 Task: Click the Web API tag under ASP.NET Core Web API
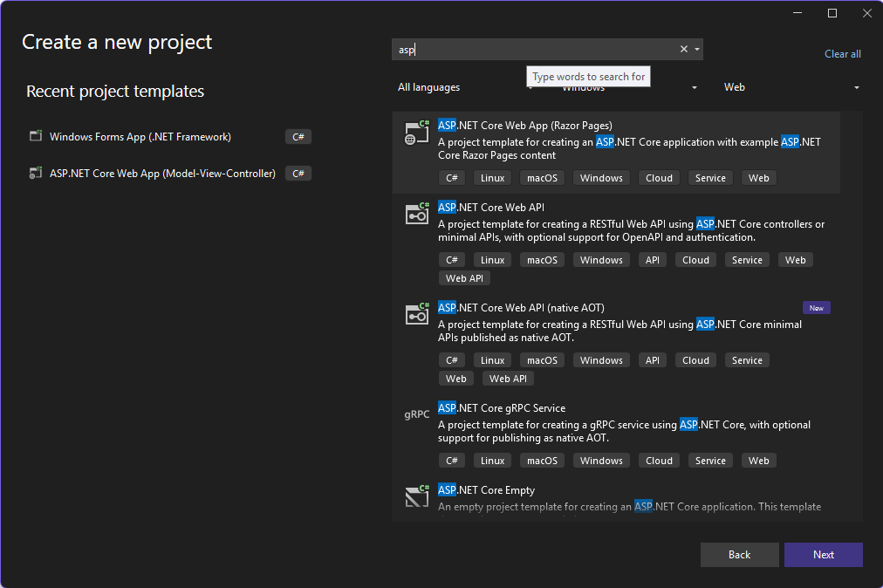click(464, 278)
